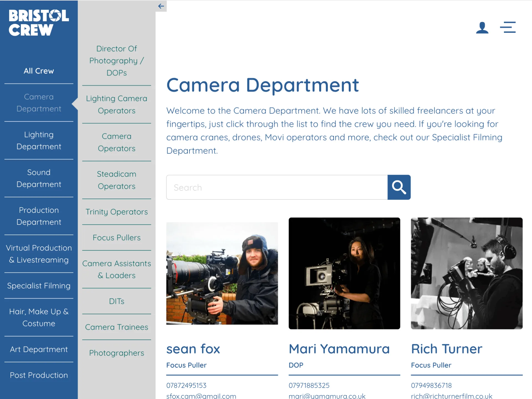Click Mari Yamamura's email address

[x=327, y=396]
